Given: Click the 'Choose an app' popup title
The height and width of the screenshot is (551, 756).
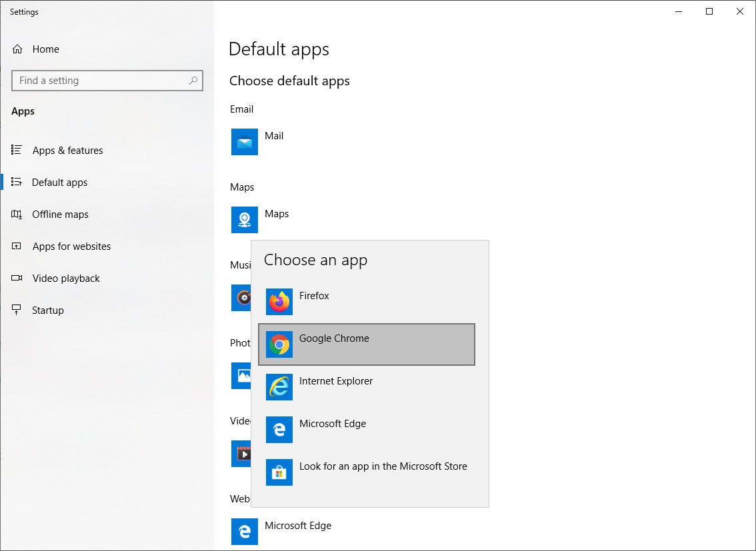Looking at the screenshot, I should (316, 260).
